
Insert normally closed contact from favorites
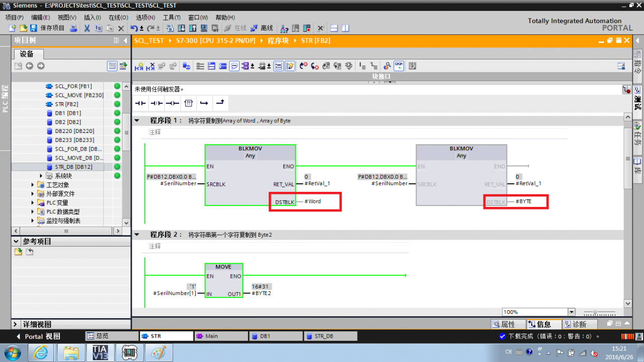[156, 103]
